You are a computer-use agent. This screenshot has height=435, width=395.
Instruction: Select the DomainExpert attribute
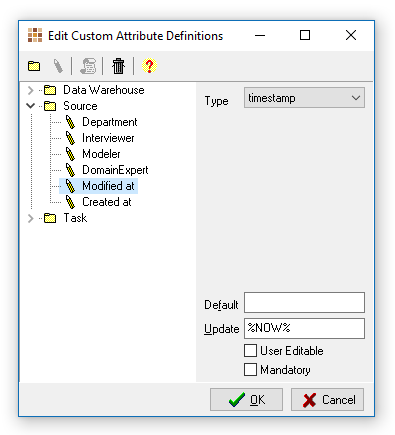click(x=115, y=170)
